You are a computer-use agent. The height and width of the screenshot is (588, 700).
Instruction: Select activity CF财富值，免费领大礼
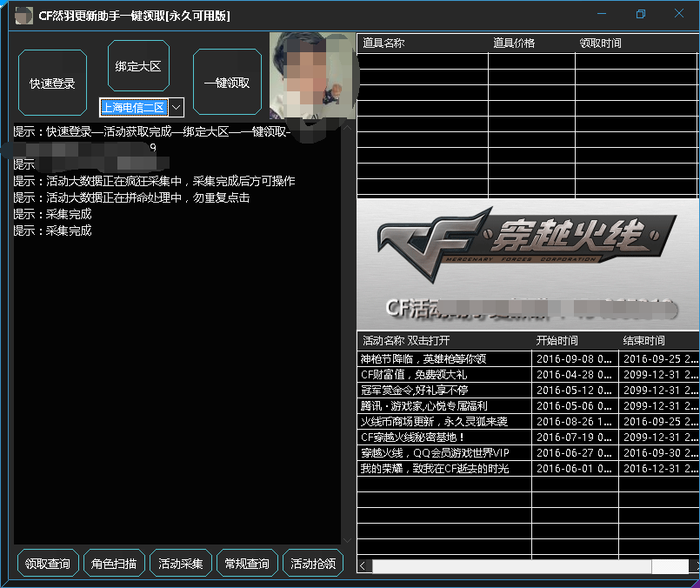[x=414, y=374]
